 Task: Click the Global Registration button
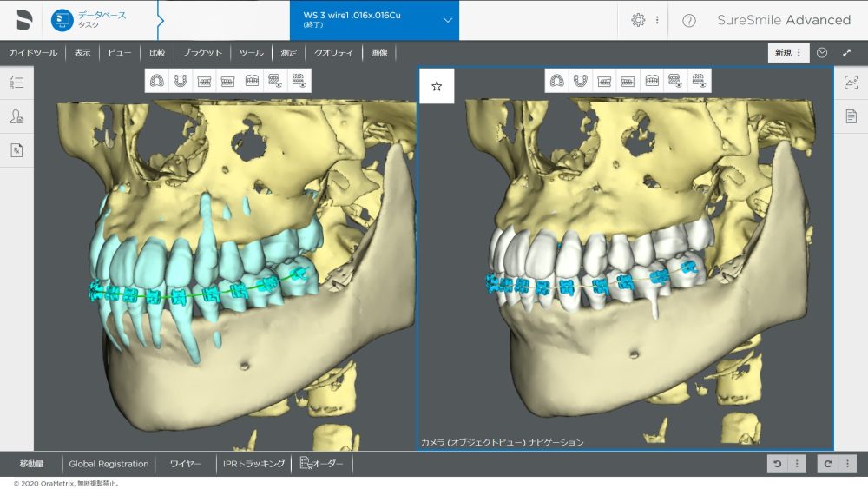coord(108,464)
